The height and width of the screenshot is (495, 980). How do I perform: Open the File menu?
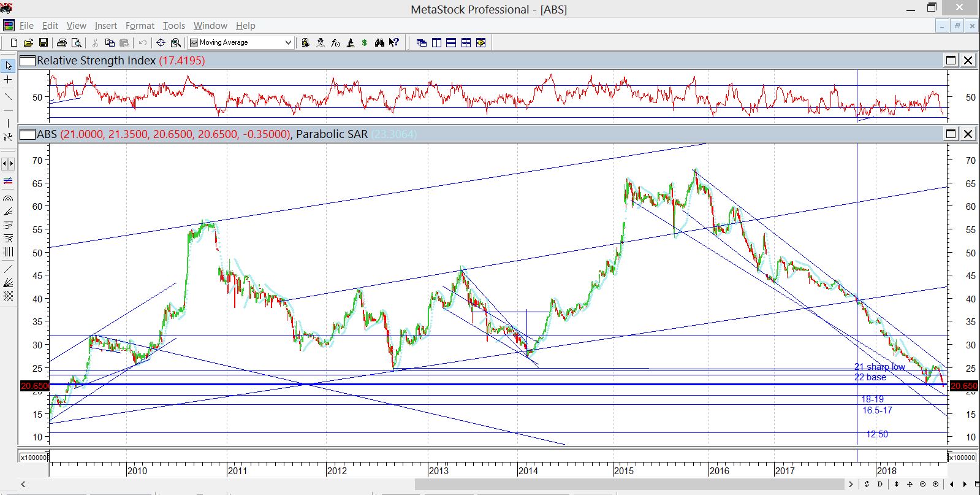[x=26, y=26]
